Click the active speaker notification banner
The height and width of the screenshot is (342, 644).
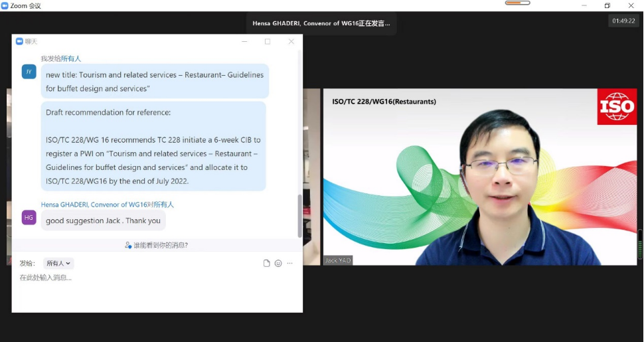pyautogui.click(x=321, y=23)
